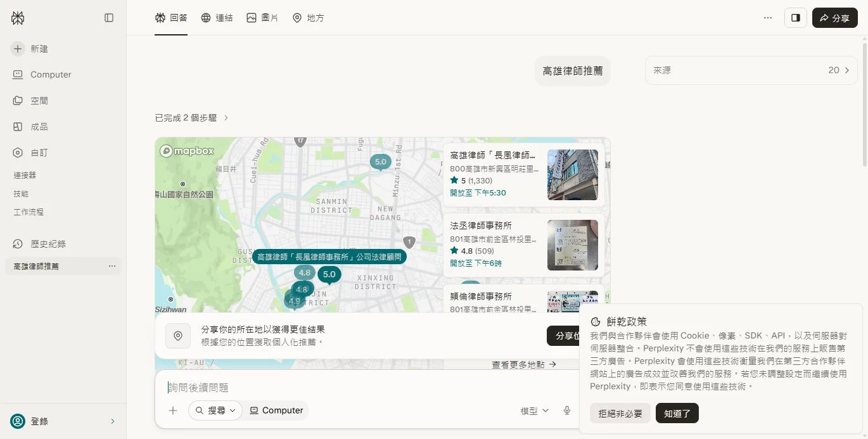868x439 pixels.
Task: Open the 長風律師事務所 card thumbnail photo
Action: click(573, 175)
